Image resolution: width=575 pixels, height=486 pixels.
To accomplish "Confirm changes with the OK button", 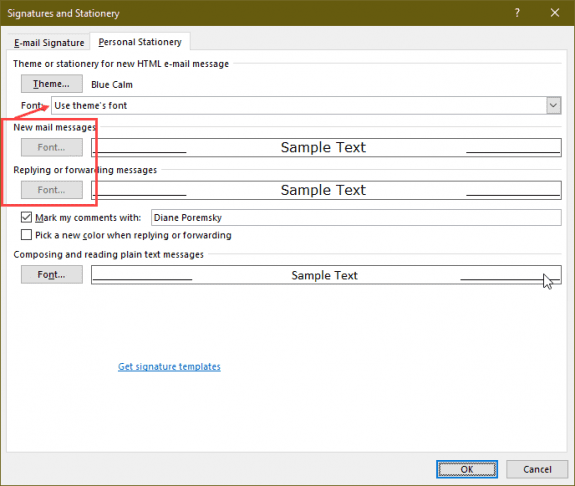I will tap(467, 469).
